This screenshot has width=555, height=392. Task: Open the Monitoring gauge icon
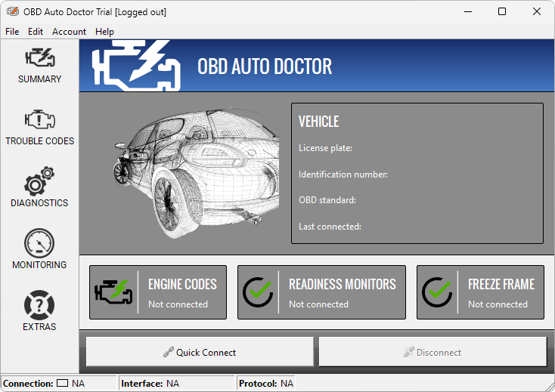pyautogui.click(x=39, y=243)
